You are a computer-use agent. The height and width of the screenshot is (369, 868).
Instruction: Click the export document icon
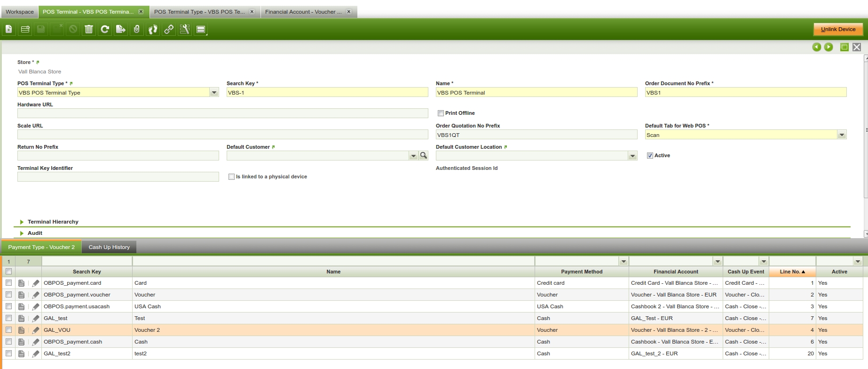[x=121, y=29]
